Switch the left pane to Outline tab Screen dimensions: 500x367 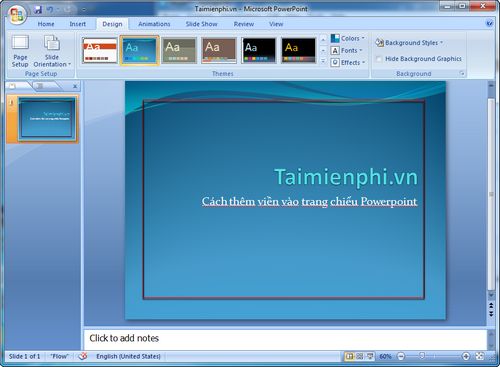40,86
